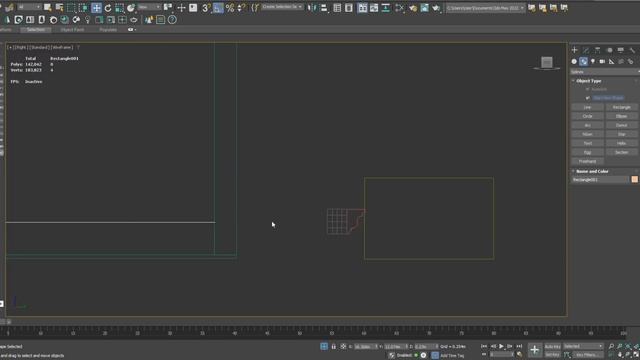The height and width of the screenshot is (360, 640).
Task: Select the Helpers category icon
Action: (x=611, y=61)
